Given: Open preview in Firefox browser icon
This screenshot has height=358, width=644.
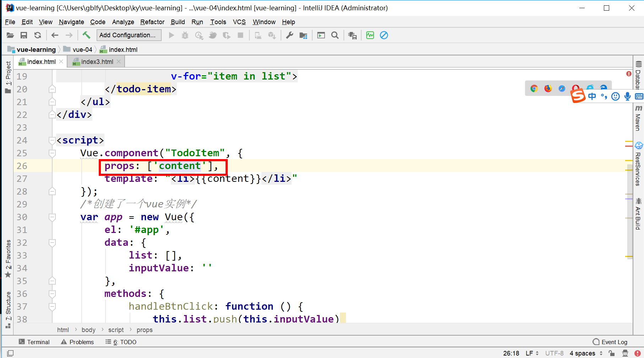Looking at the screenshot, I should click(548, 88).
